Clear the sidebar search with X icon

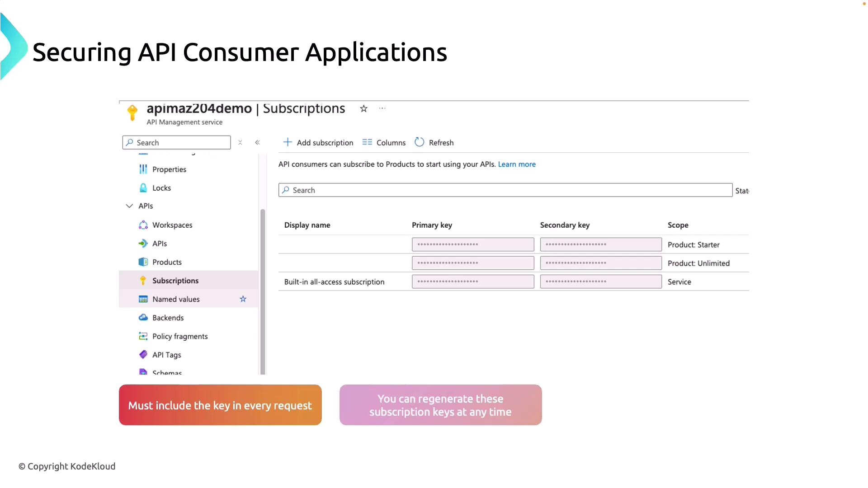point(240,143)
